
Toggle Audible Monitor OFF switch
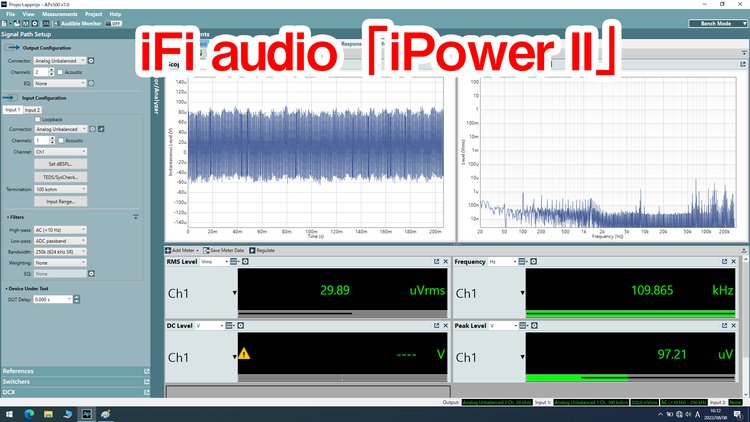tap(114, 23)
